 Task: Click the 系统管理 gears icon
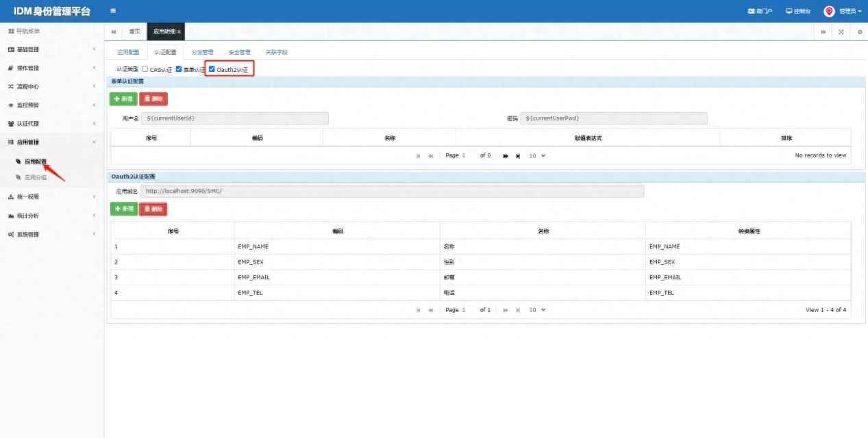click(x=11, y=234)
